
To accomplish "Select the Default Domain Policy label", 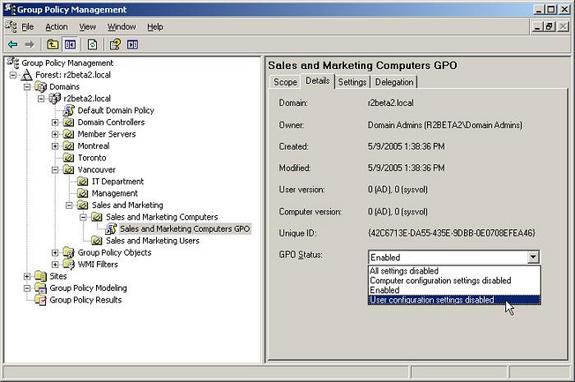I will 116,110.
